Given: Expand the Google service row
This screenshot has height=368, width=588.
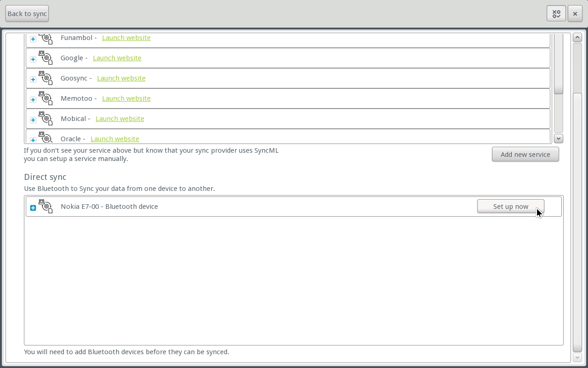Looking at the screenshot, I should pyautogui.click(x=33, y=59).
